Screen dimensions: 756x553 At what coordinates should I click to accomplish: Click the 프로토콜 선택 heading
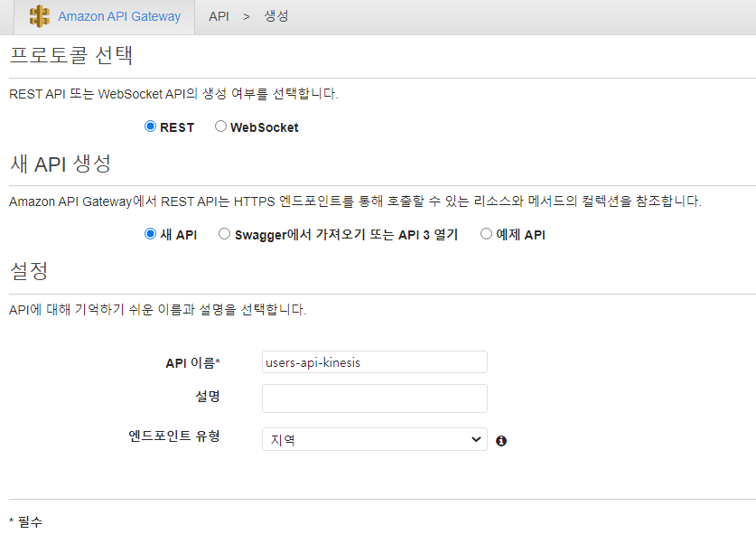70,55
